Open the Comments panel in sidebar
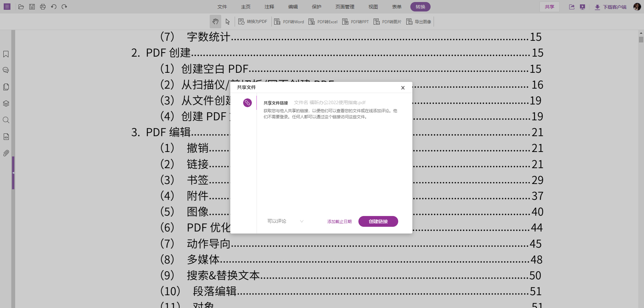The image size is (644, 308). click(6, 70)
